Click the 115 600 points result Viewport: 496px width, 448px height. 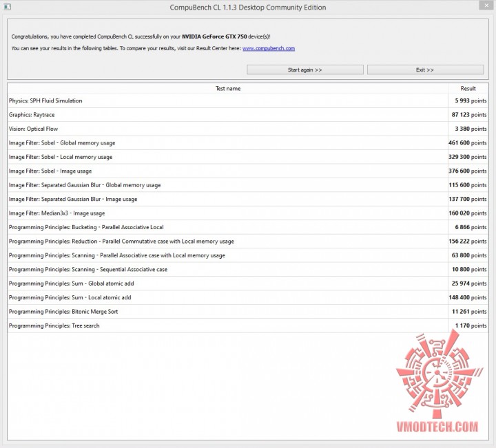tap(468, 185)
